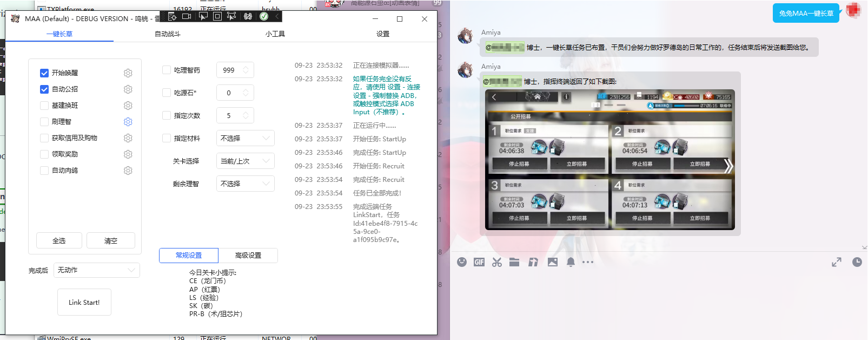Expand chat input with diagonal arrows icon
The width and height of the screenshot is (868, 340).
pos(837,262)
